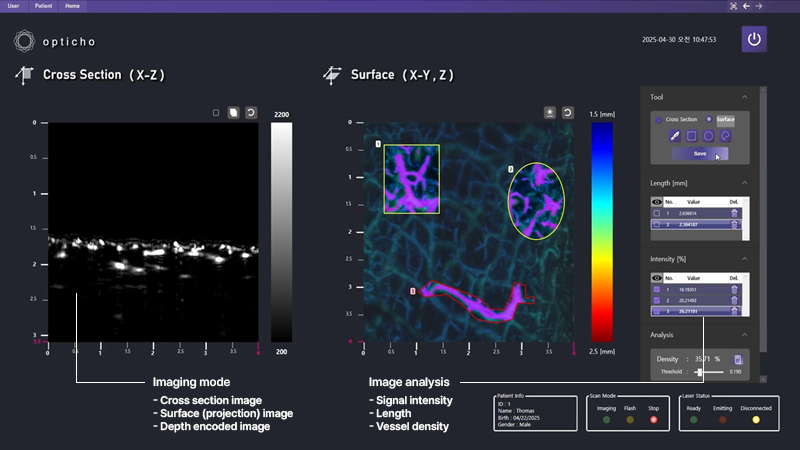This screenshot has height=450, width=800.
Task: Click the purple power button
Action: pyautogui.click(x=755, y=40)
